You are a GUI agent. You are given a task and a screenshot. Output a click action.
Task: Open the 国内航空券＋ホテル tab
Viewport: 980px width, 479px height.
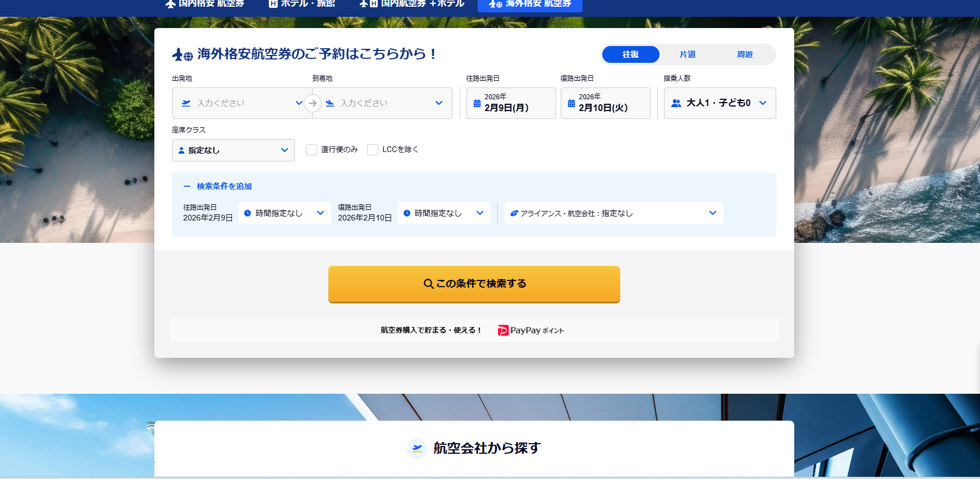click(413, 4)
